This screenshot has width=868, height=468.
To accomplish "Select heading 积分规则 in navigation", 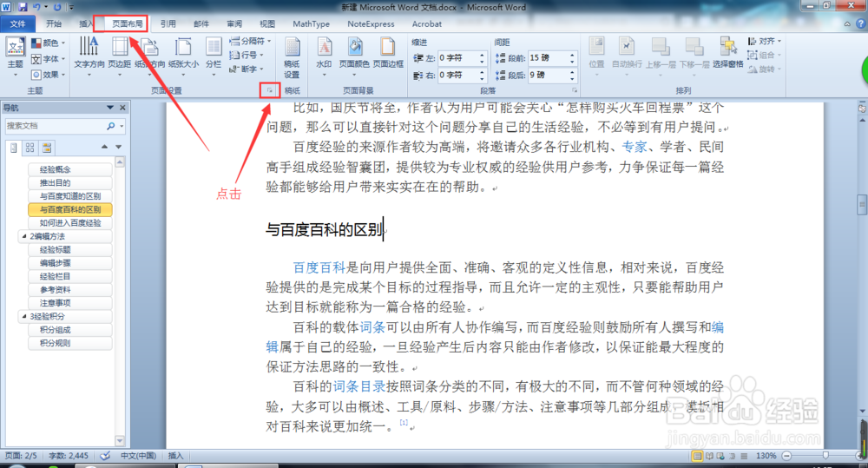I will pos(70,343).
